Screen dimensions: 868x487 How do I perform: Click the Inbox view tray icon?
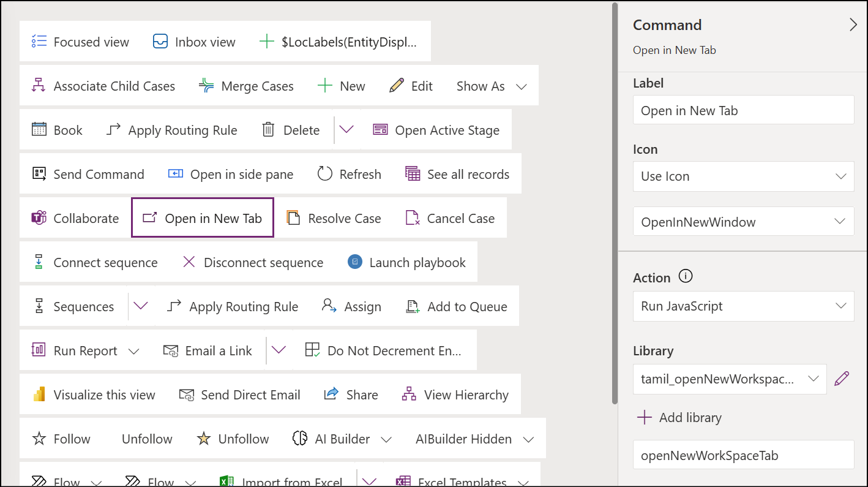coord(160,42)
